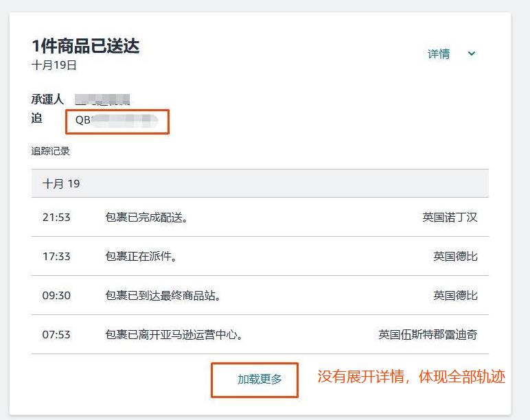Open the 详情 link
Image resolution: width=530 pixels, height=420 pixels.
439,54
